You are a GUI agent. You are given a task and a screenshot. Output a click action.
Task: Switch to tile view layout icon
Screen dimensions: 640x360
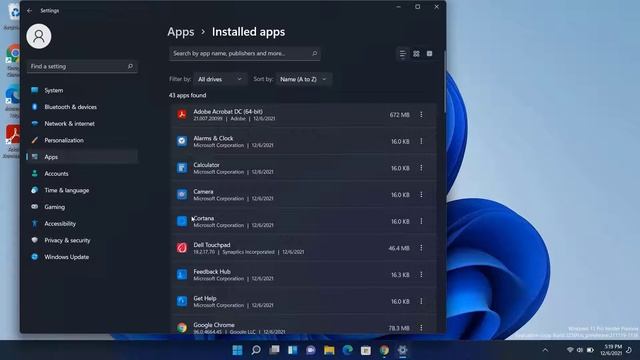click(x=429, y=53)
